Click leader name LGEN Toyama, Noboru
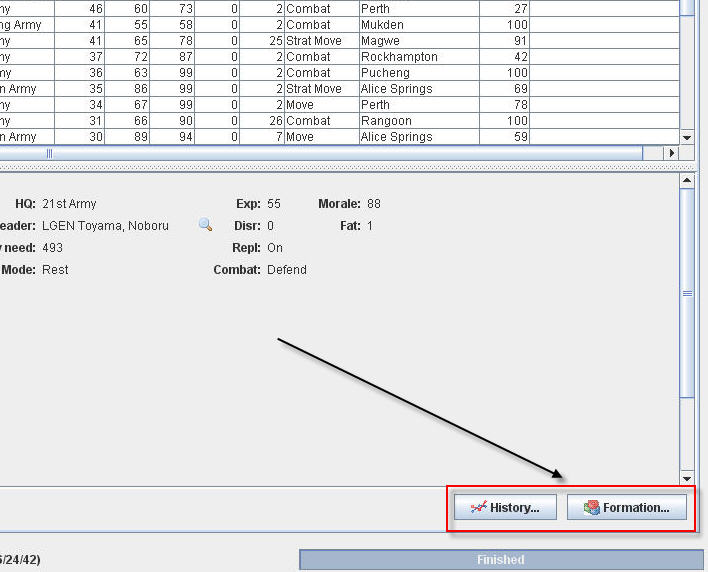 click(x=105, y=225)
